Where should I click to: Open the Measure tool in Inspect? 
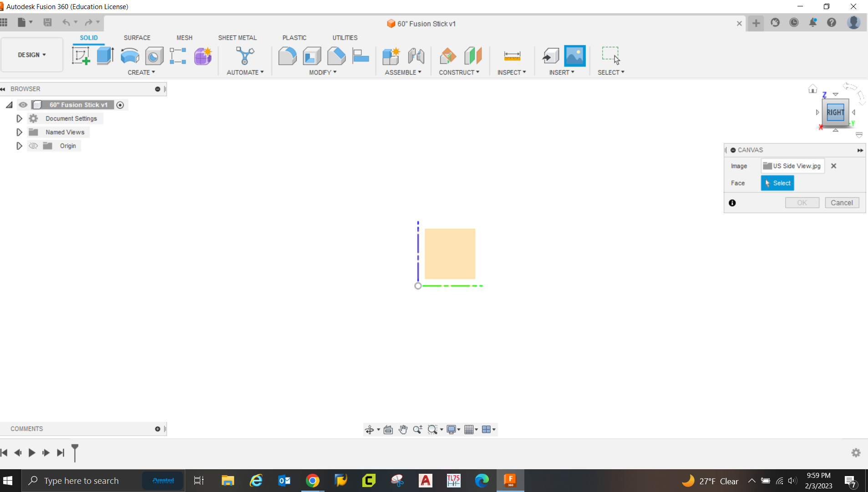[512, 56]
